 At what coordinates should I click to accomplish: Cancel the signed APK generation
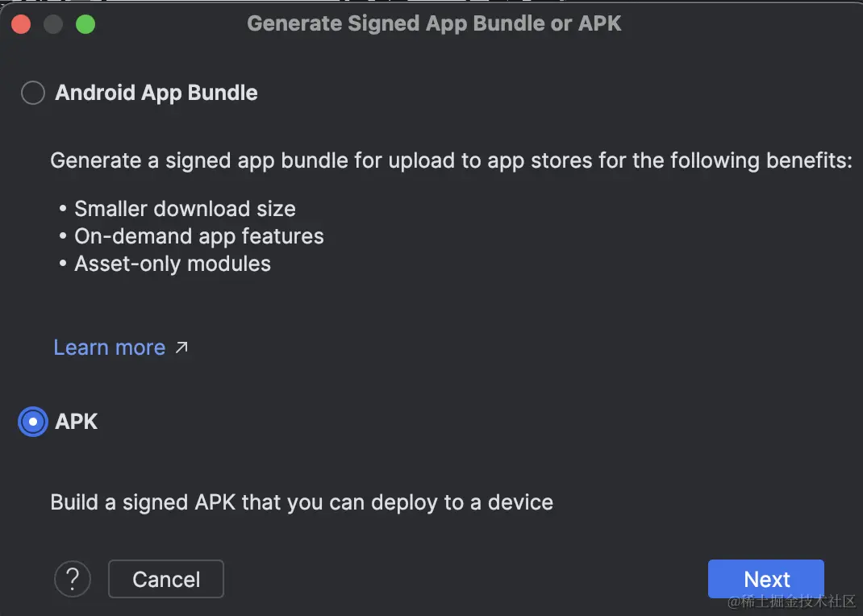166,579
